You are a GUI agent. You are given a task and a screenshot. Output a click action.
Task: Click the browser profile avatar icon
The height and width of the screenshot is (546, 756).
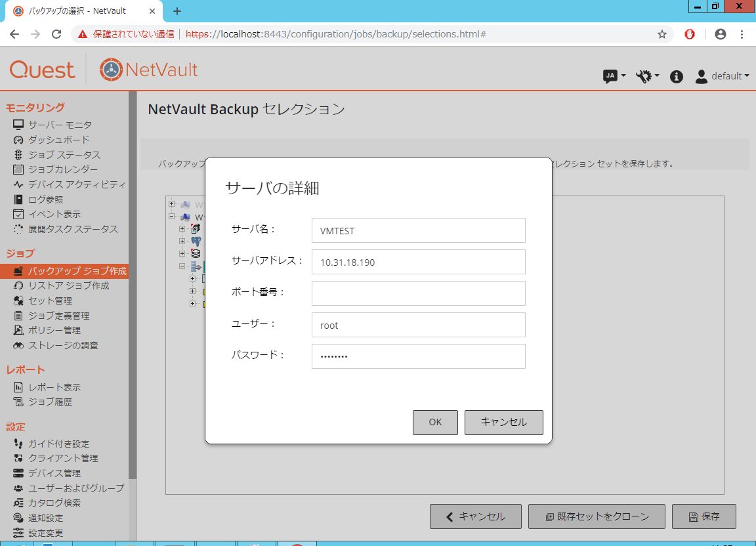coord(721,34)
